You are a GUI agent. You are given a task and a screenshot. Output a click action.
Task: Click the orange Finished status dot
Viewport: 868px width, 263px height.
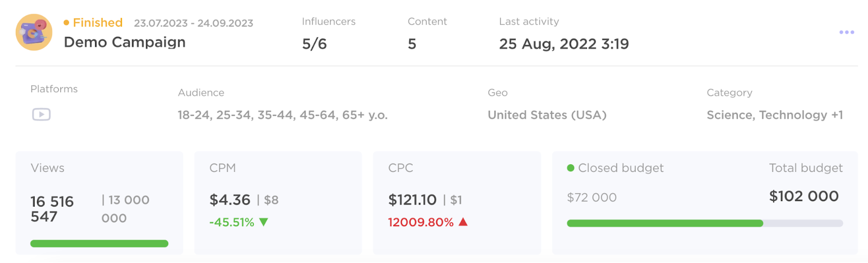pos(66,23)
